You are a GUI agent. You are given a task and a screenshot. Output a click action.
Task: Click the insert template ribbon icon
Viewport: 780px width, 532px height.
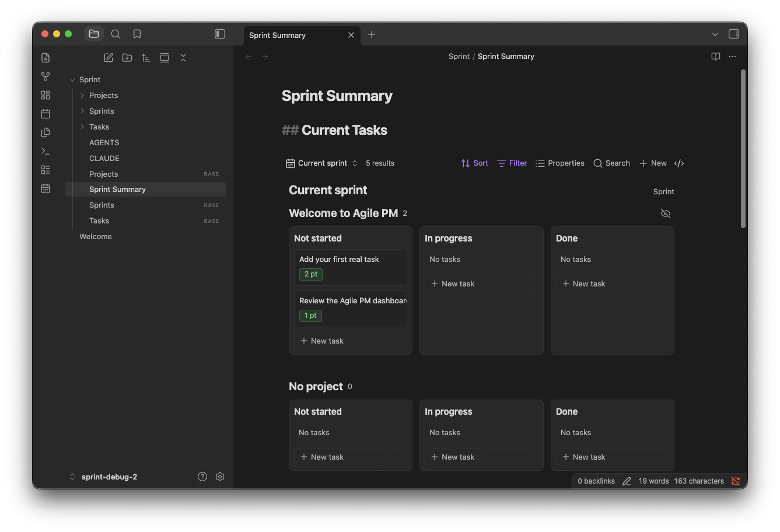click(x=46, y=132)
